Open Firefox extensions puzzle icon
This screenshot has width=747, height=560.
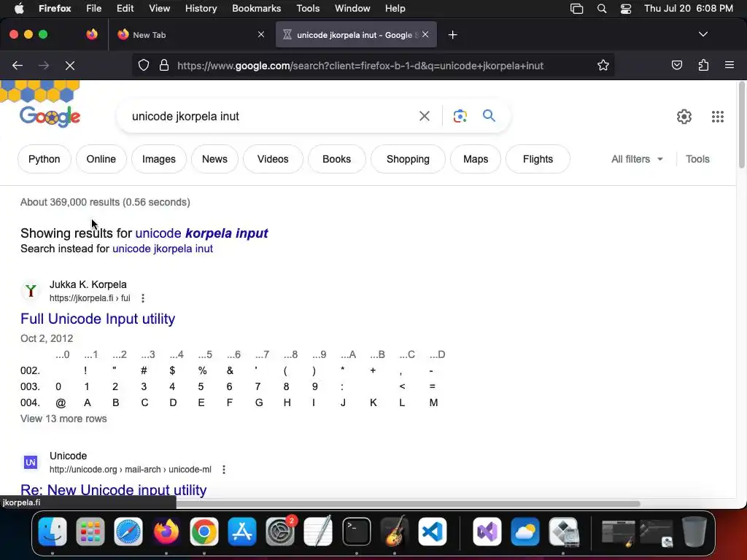tap(703, 65)
